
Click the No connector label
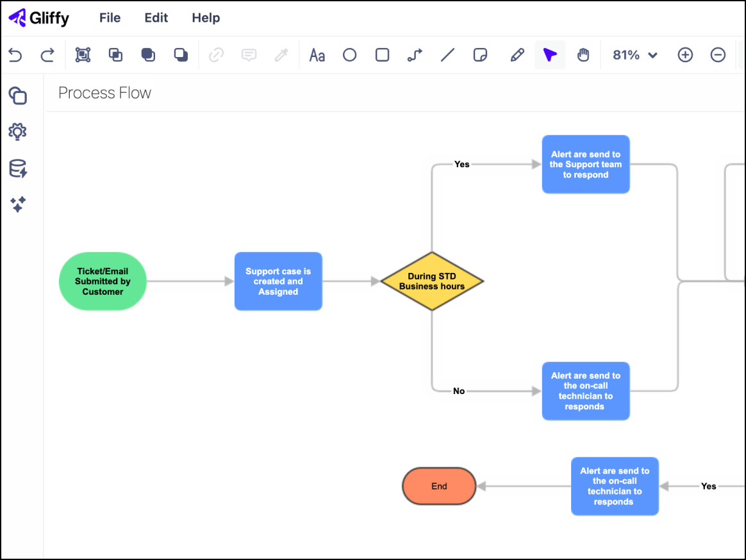[x=459, y=391]
